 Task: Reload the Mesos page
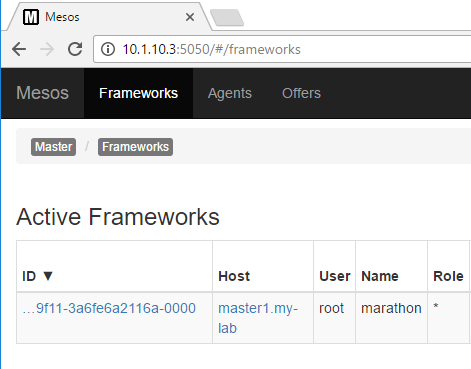tap(75, 49)
